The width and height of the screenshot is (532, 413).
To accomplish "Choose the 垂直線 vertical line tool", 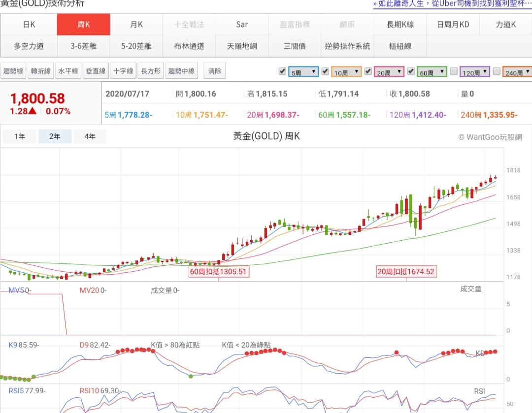I will 96,71.
